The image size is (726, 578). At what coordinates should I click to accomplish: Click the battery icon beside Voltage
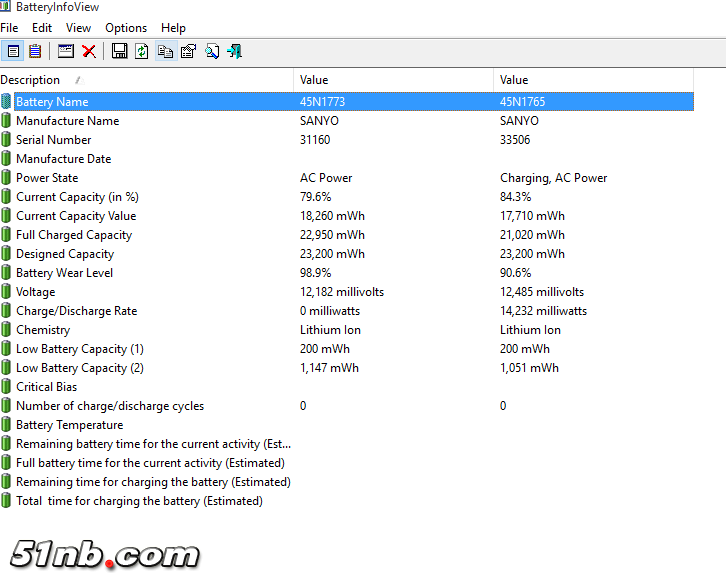(7, 292)
